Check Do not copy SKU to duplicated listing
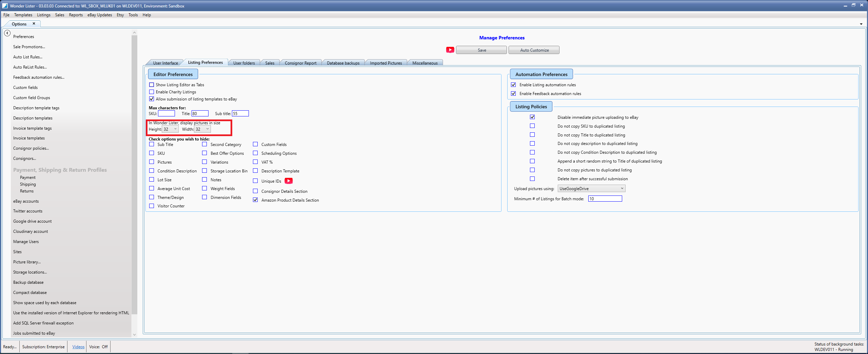Screen dimensions: 868x354 point(532,126)
